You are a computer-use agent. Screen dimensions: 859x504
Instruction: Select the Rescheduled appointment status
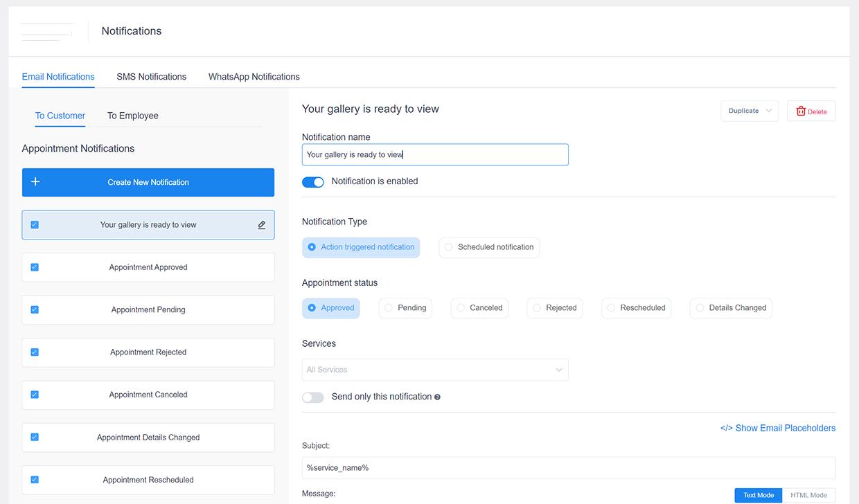tap(637, 308)
